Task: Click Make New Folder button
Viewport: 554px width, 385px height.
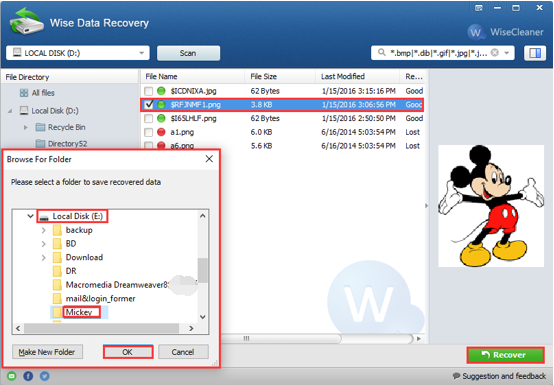Action: (47, 352)
